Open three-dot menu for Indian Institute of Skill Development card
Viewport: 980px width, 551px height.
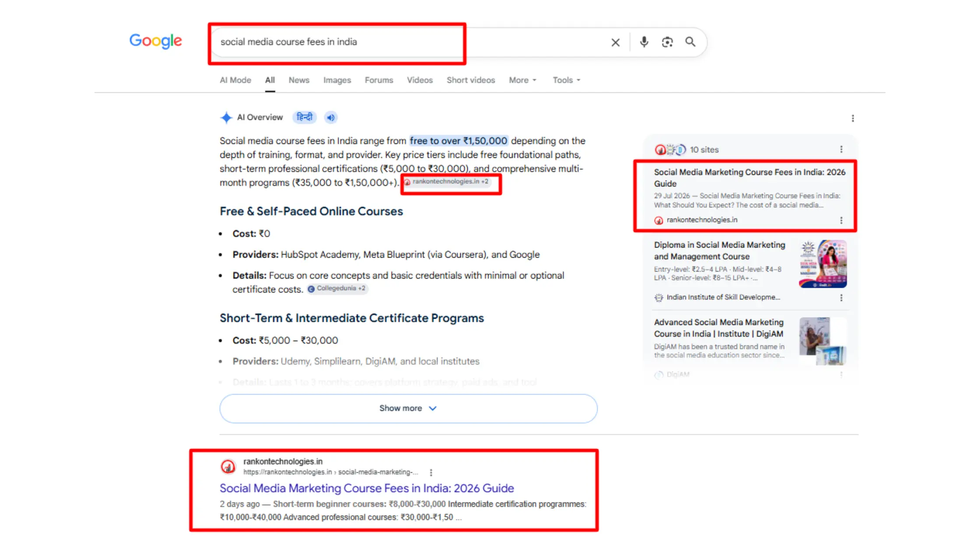[841, 297]
